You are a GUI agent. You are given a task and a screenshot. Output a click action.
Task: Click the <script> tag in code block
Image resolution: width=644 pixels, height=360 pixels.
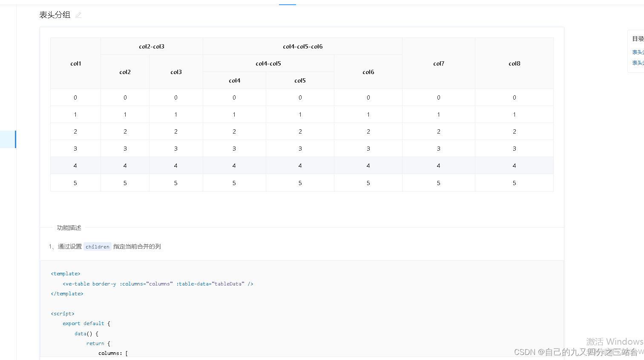click(63, 314)
